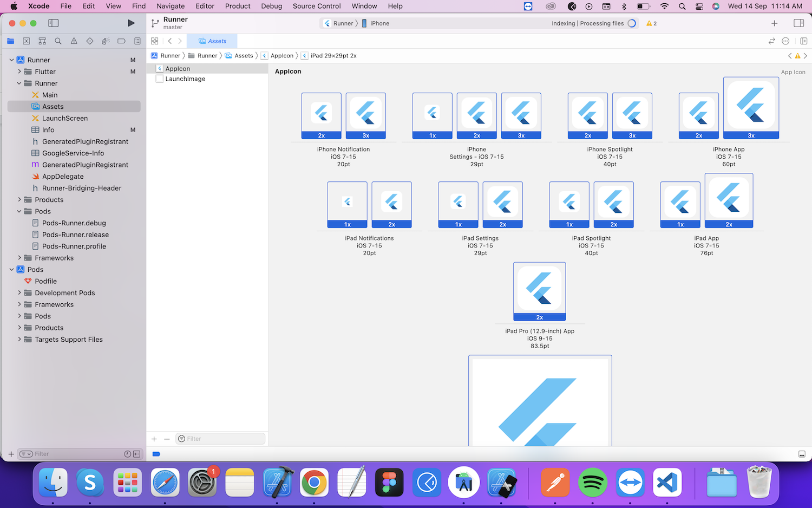
Task: Open the Issue navigator
Action: 74,41
